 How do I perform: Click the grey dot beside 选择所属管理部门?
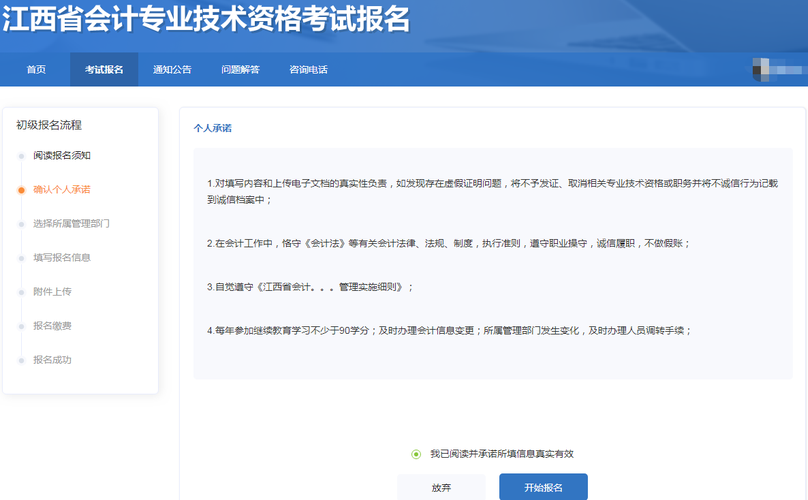(x=19, y=224)
